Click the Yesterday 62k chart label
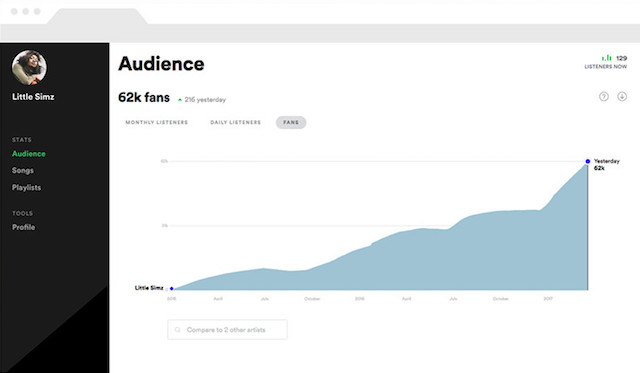The image size is (640, 373). (606, 164)
